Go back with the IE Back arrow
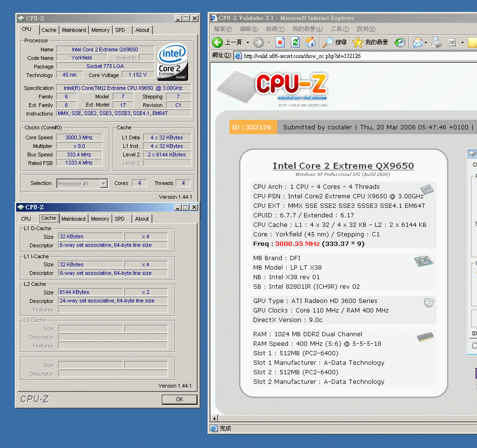The height and width of the screenshot is (448, 477). (x=218, y=42)
